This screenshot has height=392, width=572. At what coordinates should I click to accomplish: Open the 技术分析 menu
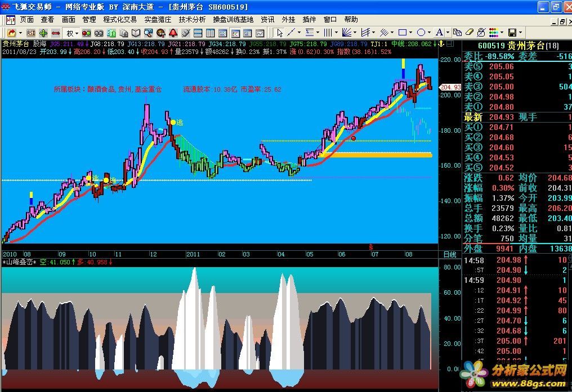pyautogui.click(x=192, y=19)
